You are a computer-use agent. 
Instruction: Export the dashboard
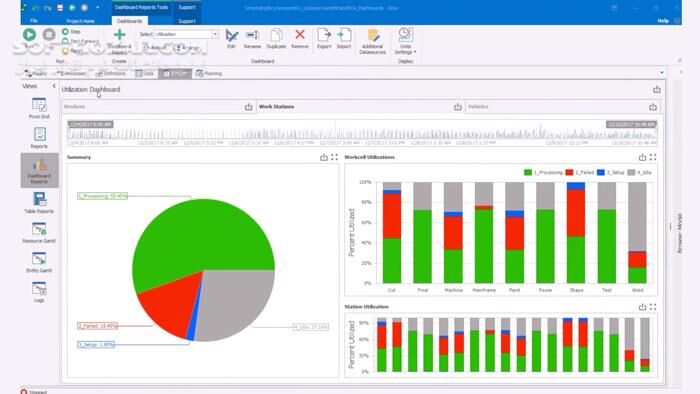pos(324,39)
